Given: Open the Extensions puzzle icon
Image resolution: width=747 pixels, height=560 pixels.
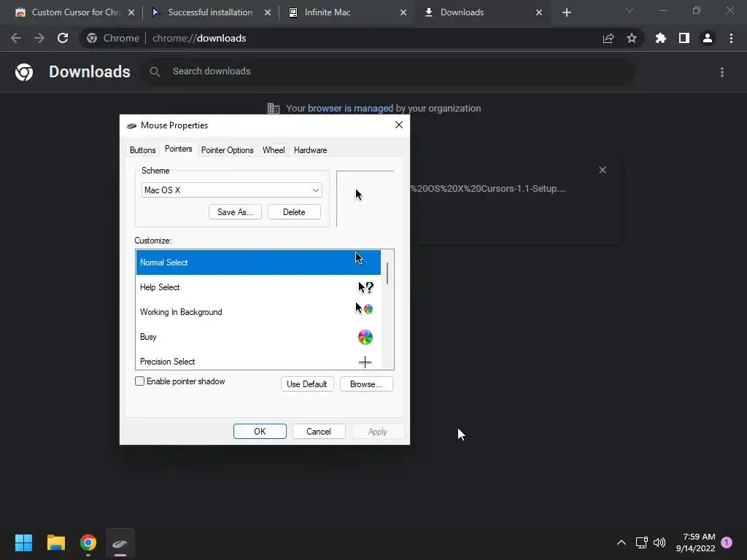Looking at the screenshot, I should [x=661, y=38].
